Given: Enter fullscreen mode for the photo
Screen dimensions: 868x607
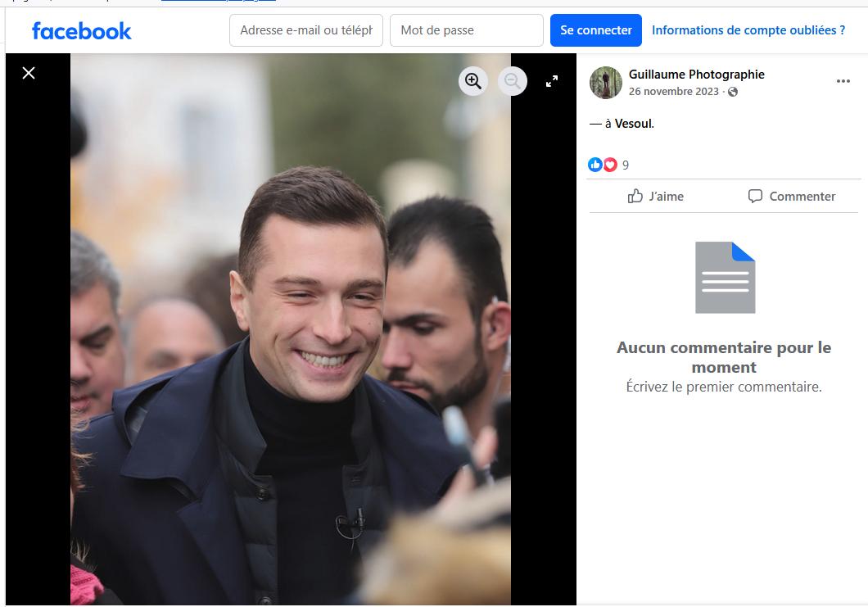Looking at the screenshot, I should tap(552, 81).
